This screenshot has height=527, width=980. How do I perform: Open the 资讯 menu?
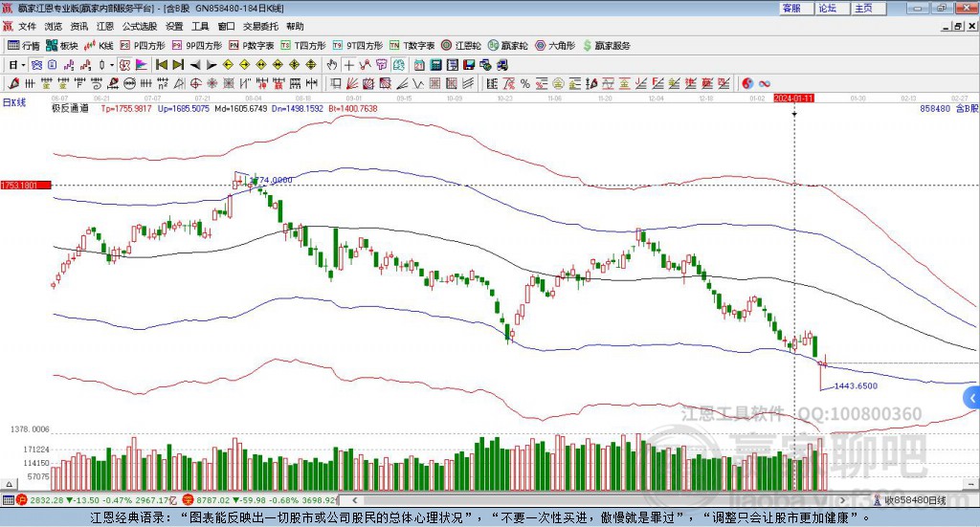(x=78, y=26)
